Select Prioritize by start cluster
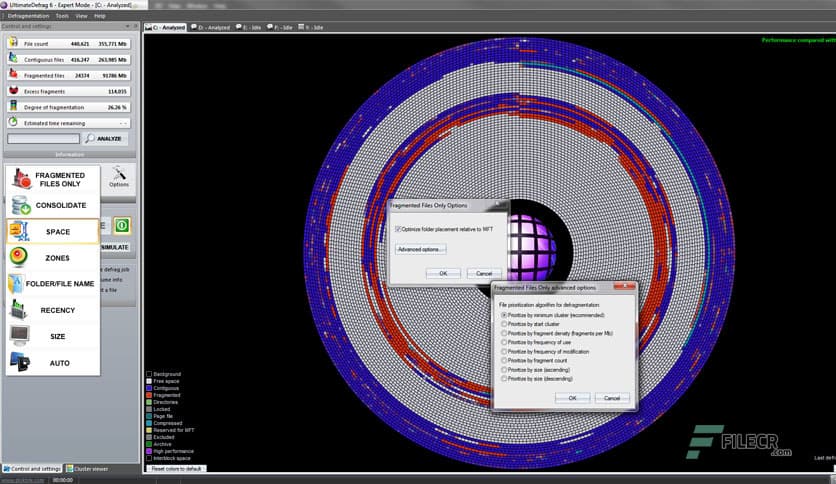 pyautogui.click(x=504, y=324)
